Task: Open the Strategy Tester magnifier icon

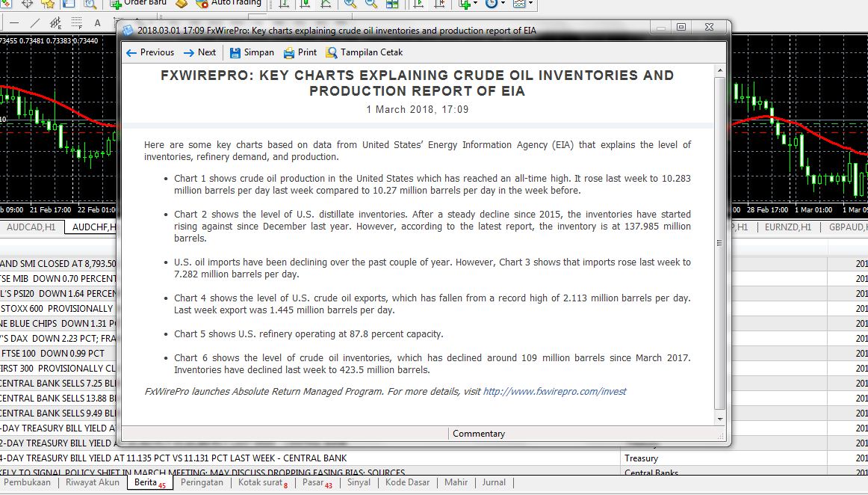Action: point(90,3)
